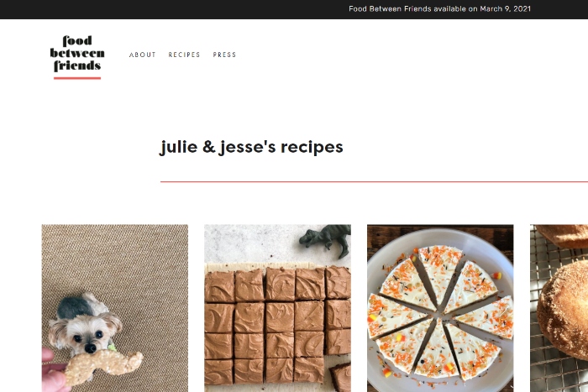Open the dog with mustache cookie recipe

115,308
